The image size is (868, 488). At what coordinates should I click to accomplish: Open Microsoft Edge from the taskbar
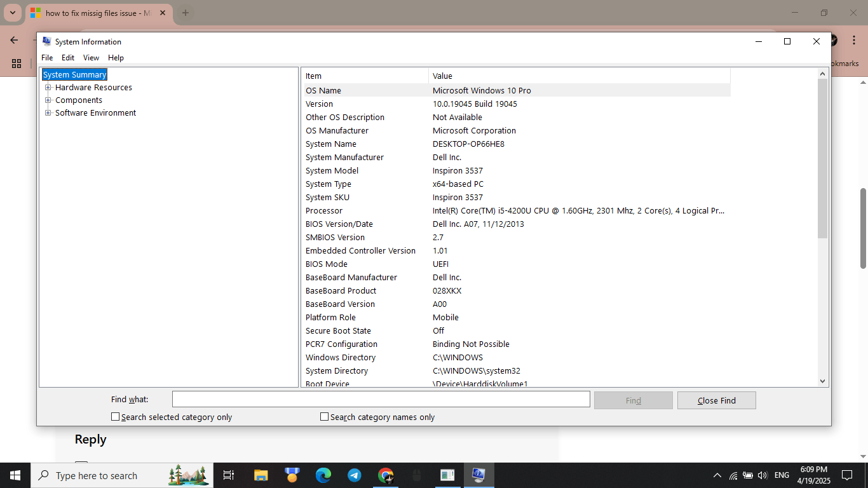[323, 475]
